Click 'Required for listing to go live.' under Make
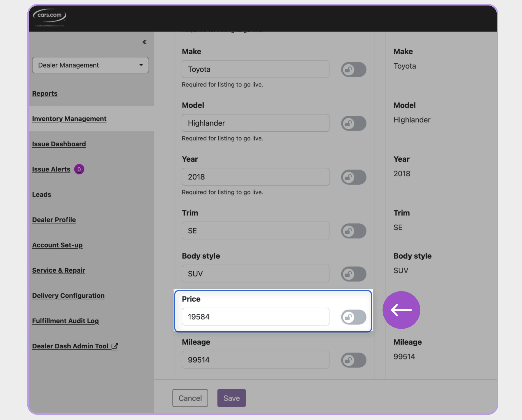The width and height of the screenshot is (522, 420). pos(223,85)
